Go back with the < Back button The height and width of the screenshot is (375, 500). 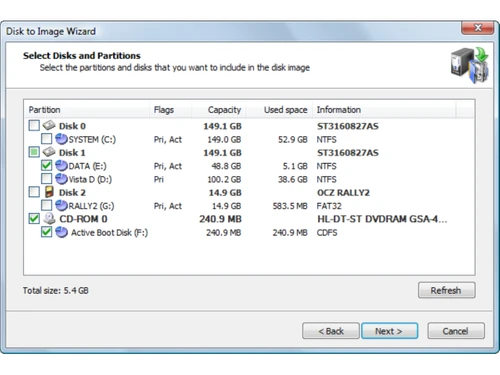[331, 331]
